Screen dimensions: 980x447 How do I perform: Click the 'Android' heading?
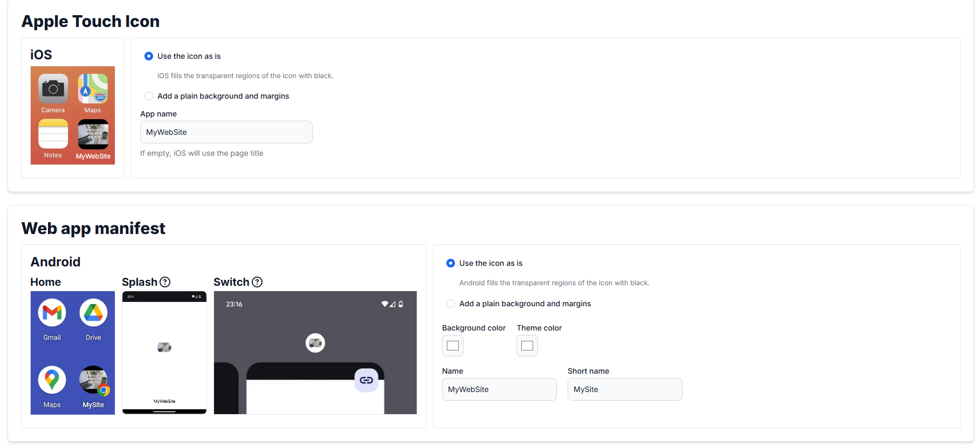56,262
